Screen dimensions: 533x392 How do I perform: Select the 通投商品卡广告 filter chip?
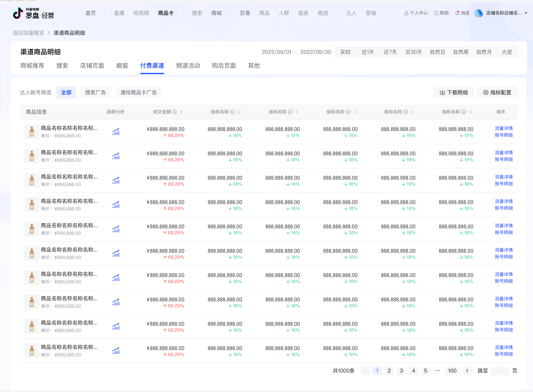point(139,92)
